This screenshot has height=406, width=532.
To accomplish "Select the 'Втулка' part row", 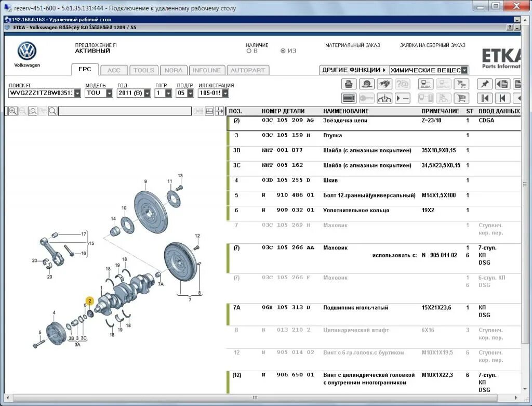I will pos(374,139).
